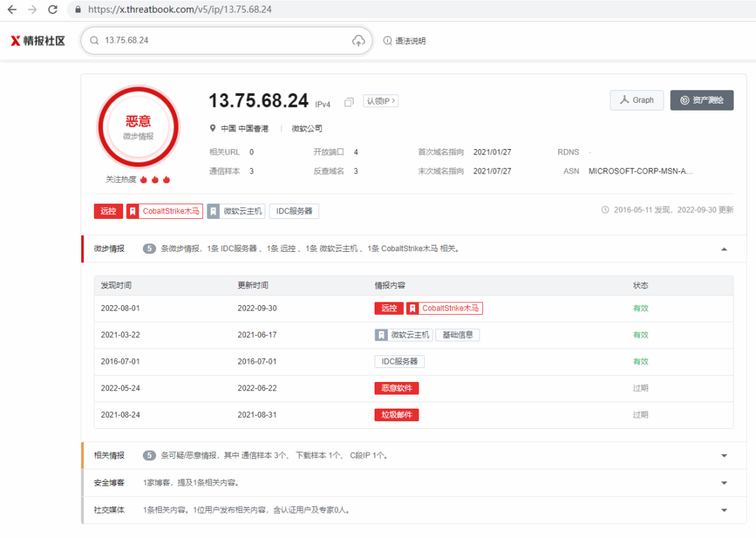
Task: Click the 过期 status in the 2022-05-24 row
Action: pos(640,388)
